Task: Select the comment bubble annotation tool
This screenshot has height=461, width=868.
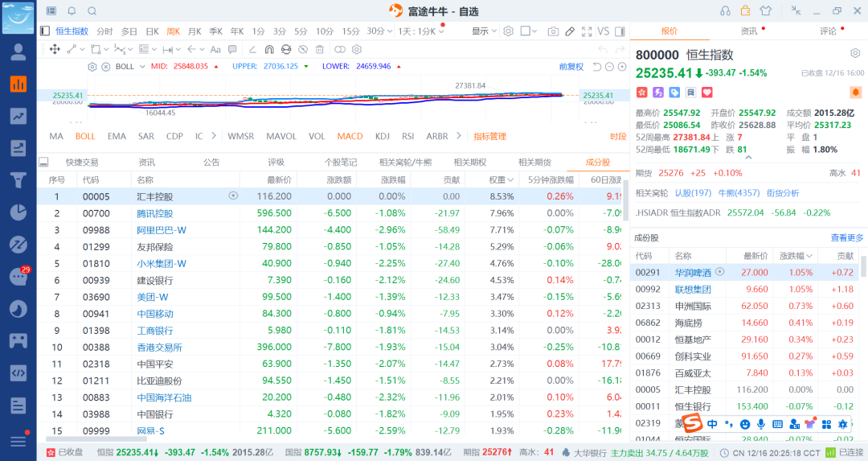Action: [x=232, y=49]
